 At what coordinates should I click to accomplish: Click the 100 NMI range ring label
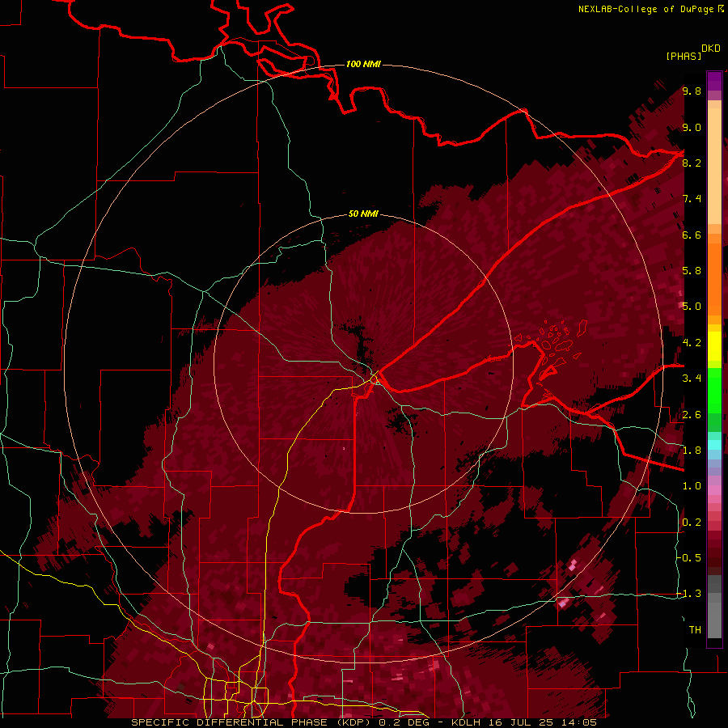point(363,64)
